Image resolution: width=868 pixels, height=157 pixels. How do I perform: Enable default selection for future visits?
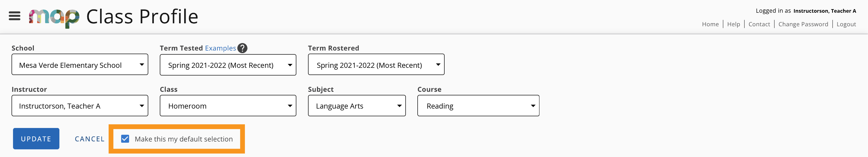click(125, 139)
